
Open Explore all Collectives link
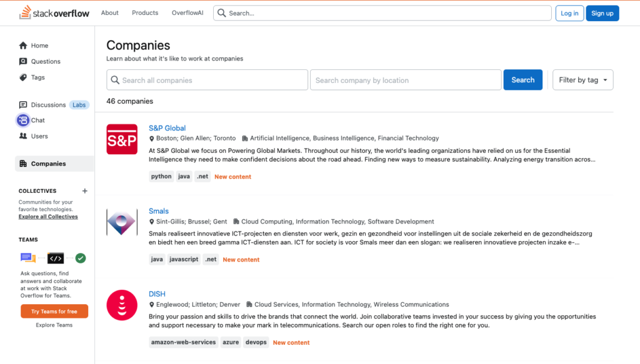click(48, 217)
